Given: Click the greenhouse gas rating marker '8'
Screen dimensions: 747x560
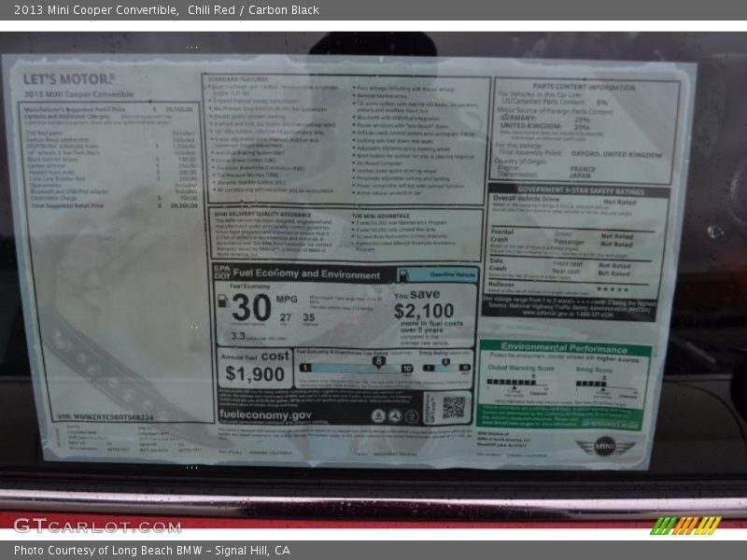Looking at the screenshot, I should tap(378, 361).
